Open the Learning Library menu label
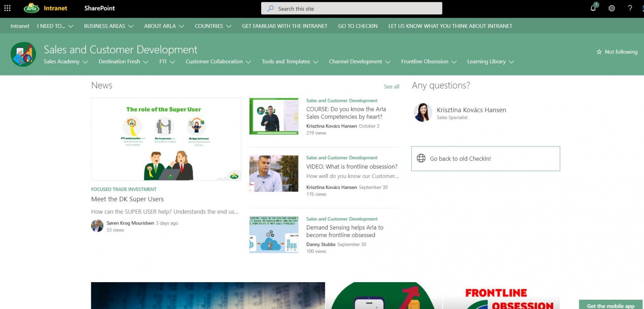The height and width of the screenshot is (309, 644). [x=486, y=62]
